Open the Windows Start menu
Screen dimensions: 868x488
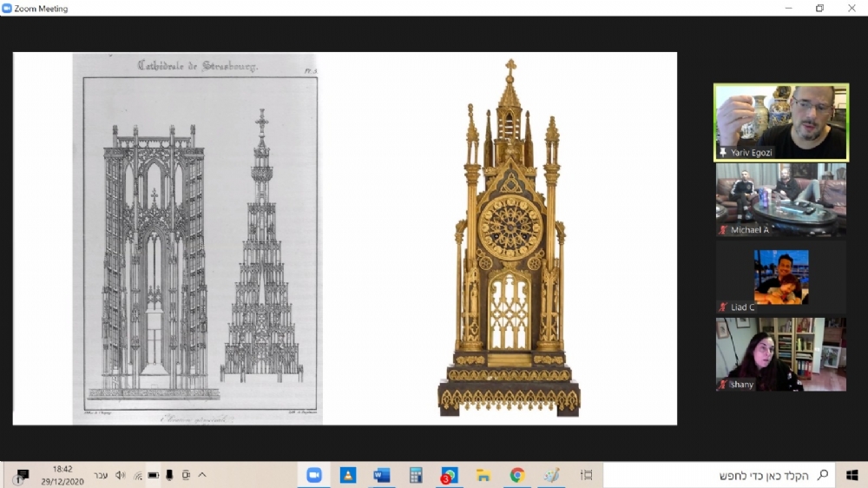852,475
